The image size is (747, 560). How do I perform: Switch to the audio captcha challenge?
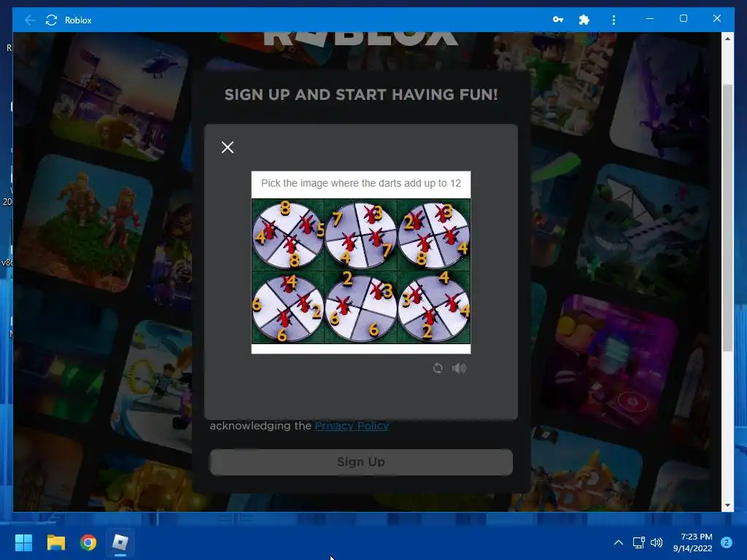pos(460,368)
